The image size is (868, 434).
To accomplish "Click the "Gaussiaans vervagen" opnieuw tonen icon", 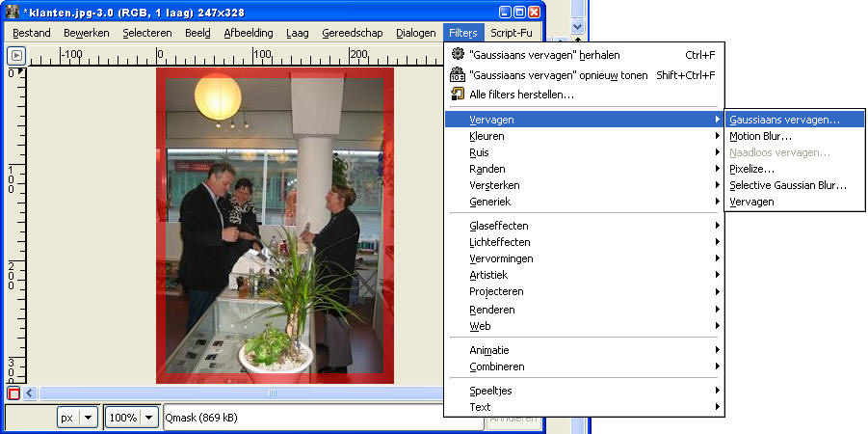I will click(458, 75).
